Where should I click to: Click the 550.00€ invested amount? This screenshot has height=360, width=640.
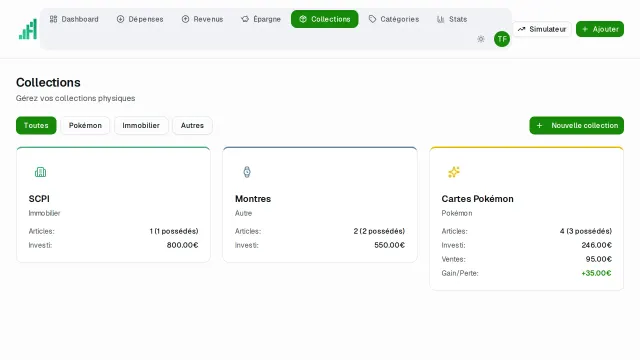389,245
